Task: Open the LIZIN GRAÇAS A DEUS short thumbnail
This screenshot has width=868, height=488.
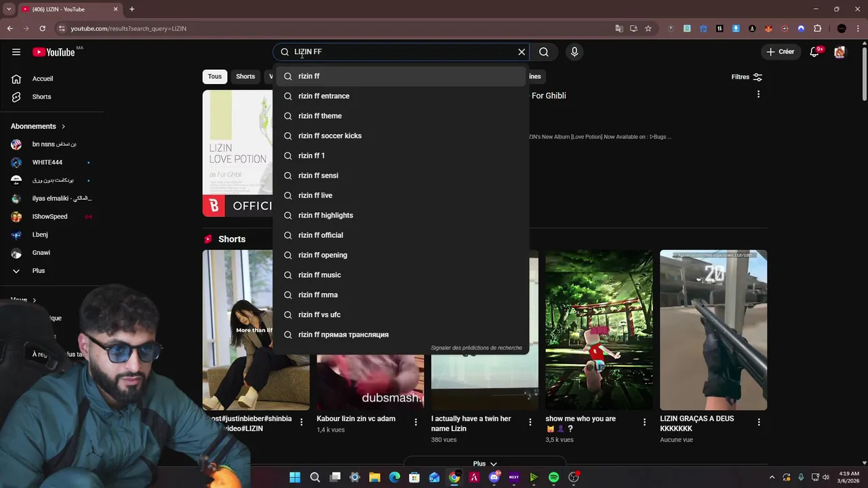Action: click(x=713, y=330)
